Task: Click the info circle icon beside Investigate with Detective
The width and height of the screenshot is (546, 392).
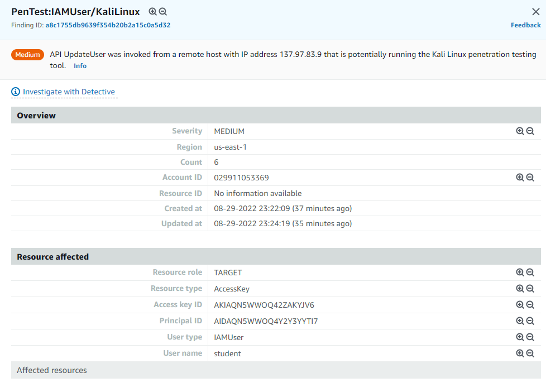Action: [16, 92]
